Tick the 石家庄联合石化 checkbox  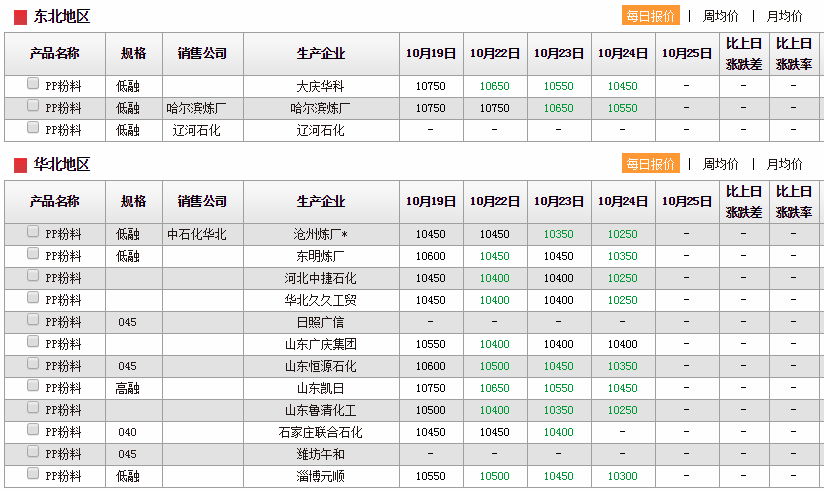(33, 429)
